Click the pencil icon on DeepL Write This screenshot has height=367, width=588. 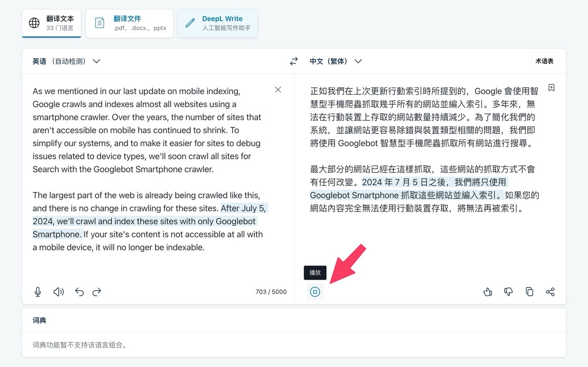[x=190, y=23]
